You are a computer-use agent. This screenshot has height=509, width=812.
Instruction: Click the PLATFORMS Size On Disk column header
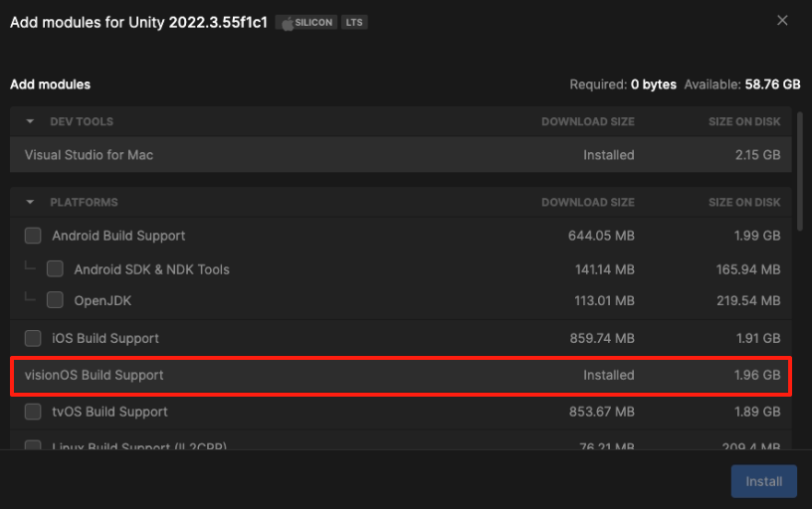(x=744, y=202)
